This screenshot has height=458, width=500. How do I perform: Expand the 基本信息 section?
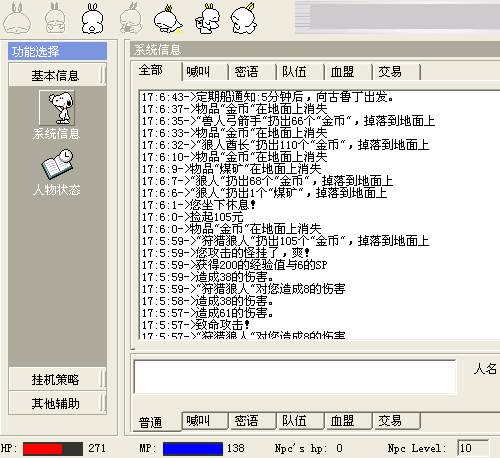click(x=57, y=75)
